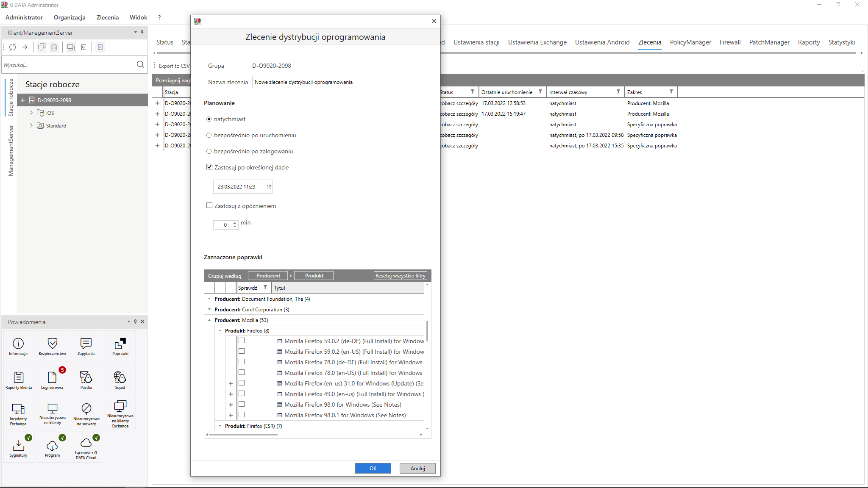
Task: Click the Produkt grouping button
Action: (x=314, y=276)
